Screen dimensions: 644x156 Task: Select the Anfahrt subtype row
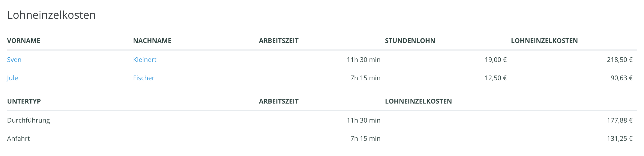(x=322, y=139)
